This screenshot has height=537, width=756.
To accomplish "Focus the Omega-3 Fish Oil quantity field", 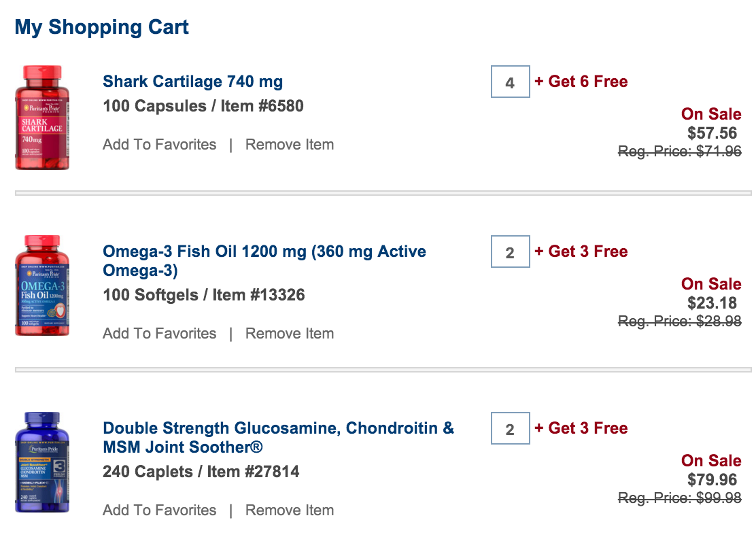I will pyautogui.click(x=510, y=253).
